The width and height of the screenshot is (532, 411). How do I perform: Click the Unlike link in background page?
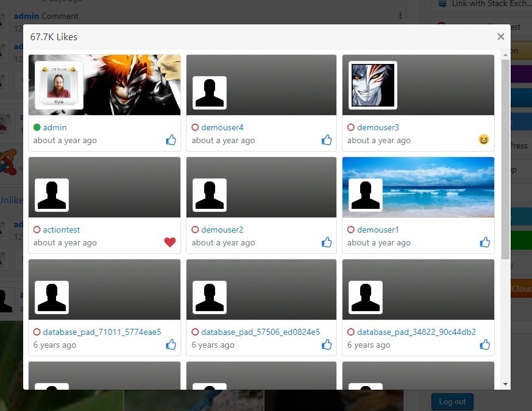click(11, 200)
